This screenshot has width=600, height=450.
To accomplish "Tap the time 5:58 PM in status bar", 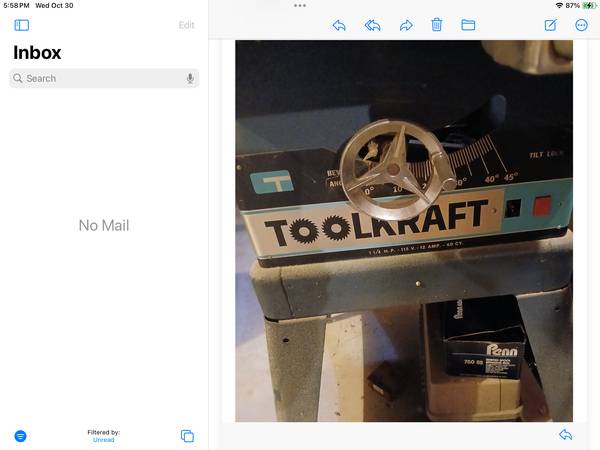I will pyautogui.click(x=16, y=5).
